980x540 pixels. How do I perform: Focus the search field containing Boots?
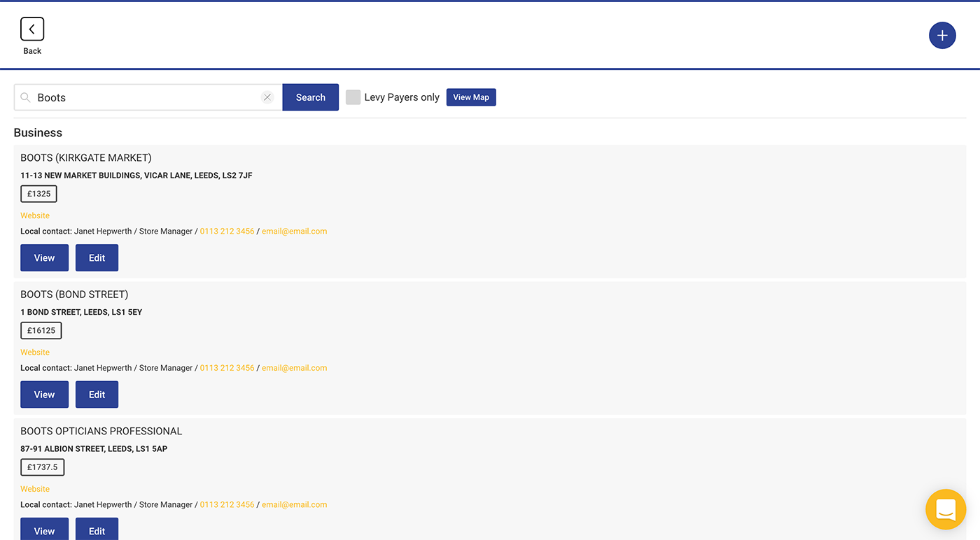[148, 97]
